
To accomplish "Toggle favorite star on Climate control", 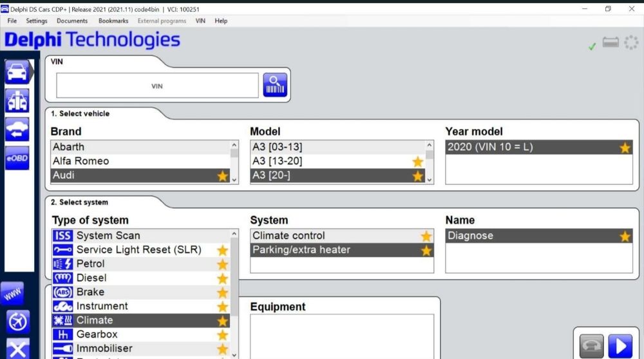I will (426, 236).
